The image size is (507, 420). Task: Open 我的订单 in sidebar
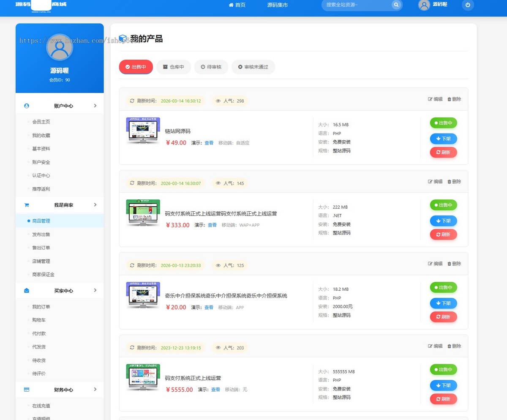coord(41,307)
